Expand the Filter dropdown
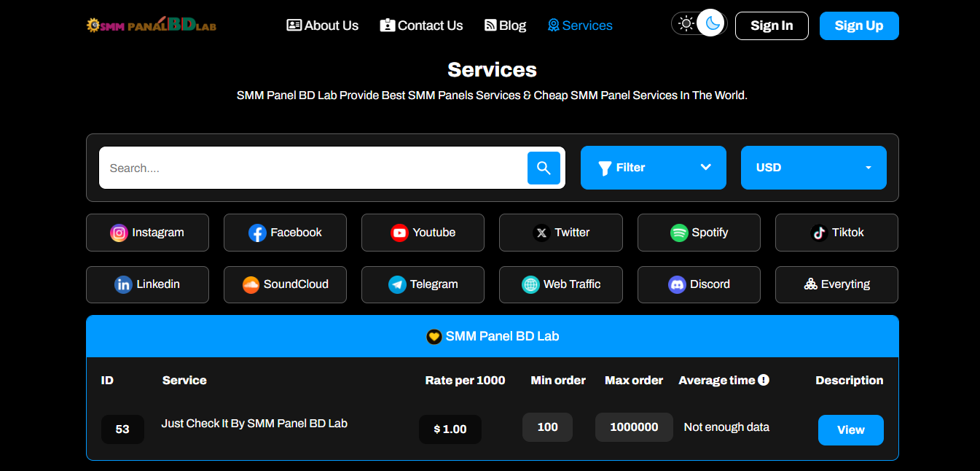This screenshot has height=471, width=980. click(x=653, y=168)
